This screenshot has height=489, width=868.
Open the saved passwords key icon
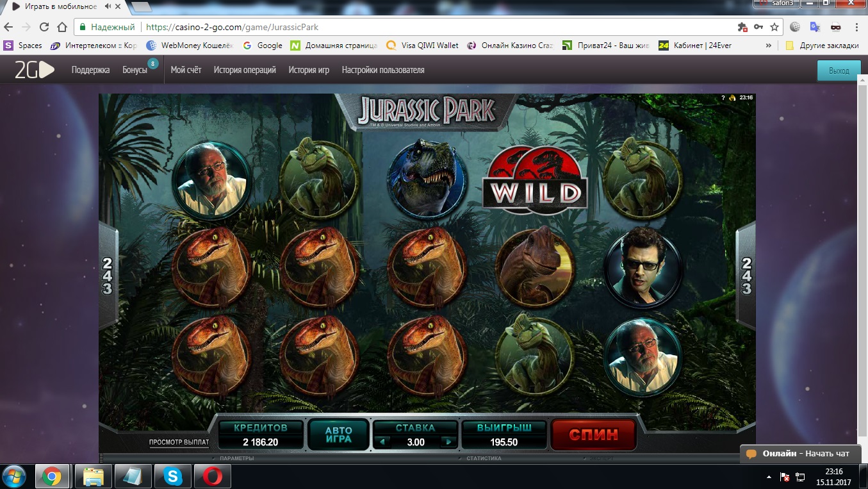pos(758,27)
